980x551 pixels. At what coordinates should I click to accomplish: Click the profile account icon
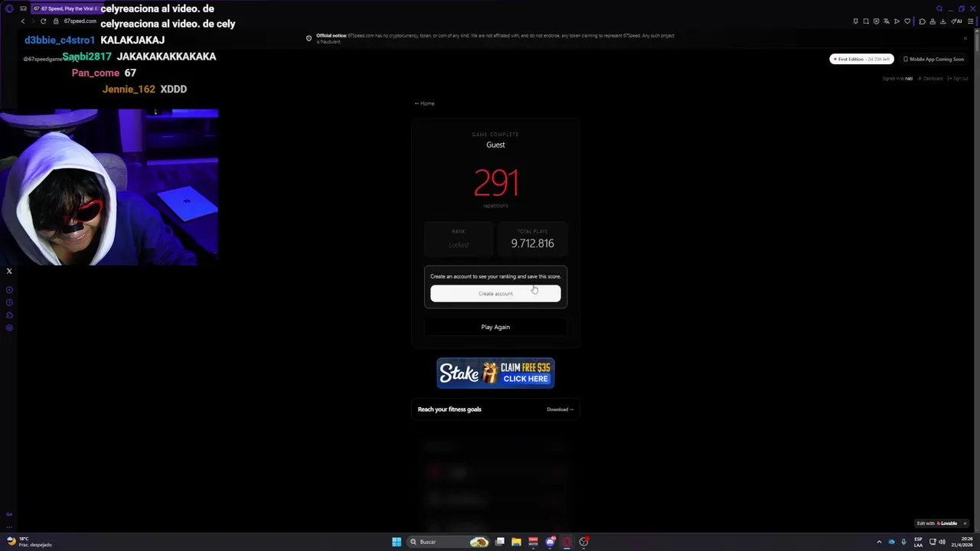click(x=933, y=21)
